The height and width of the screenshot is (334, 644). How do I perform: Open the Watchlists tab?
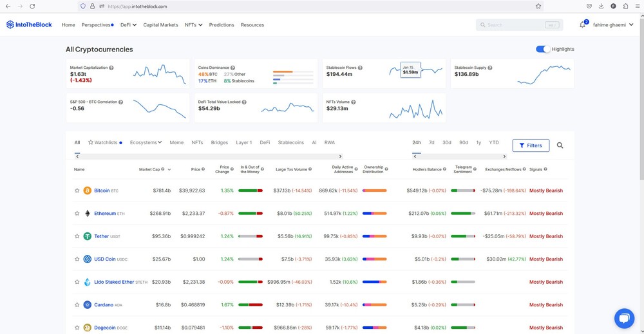click(105, 142)
